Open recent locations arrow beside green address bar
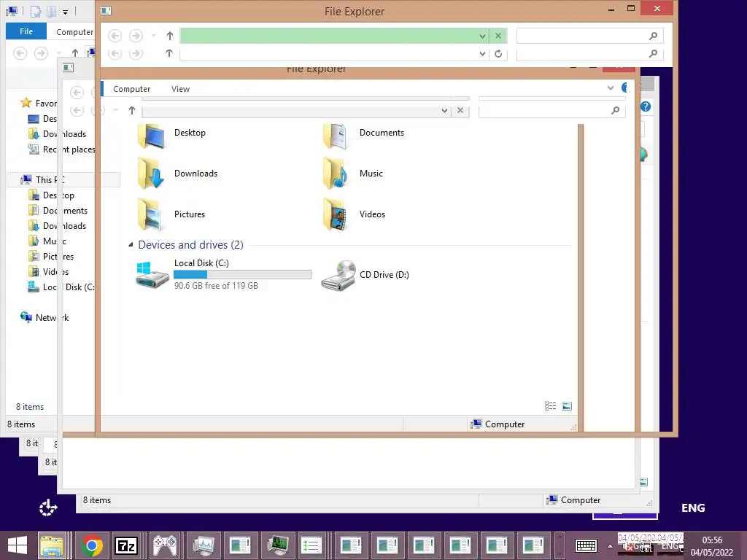The image size is (747, 560). point(153,36)
